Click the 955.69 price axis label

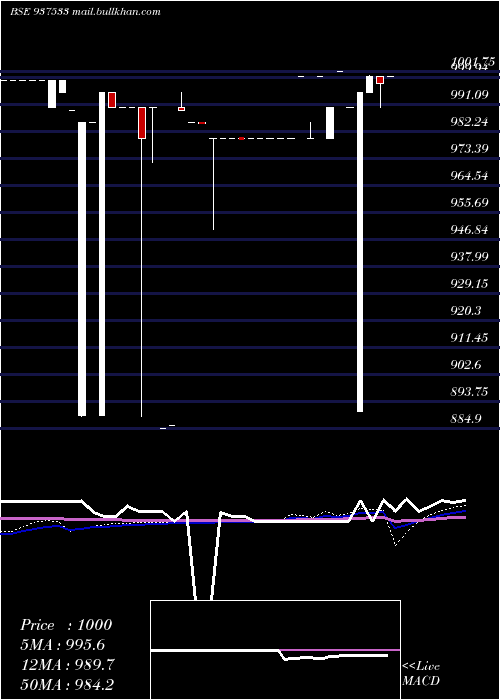point(469,203)
